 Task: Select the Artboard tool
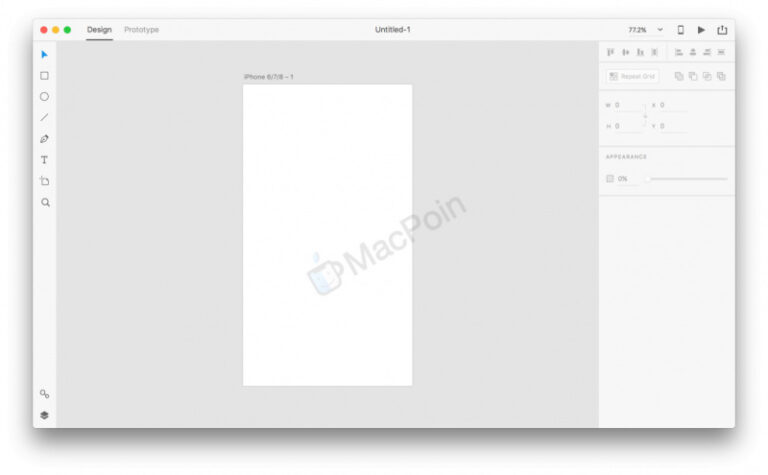[44, 181]
